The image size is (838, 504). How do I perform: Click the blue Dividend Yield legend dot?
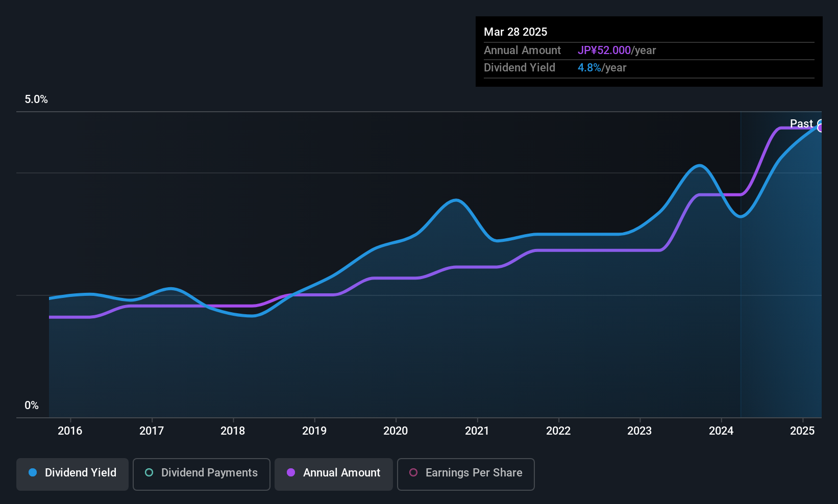pyautogui.click(x=33, y=472)
